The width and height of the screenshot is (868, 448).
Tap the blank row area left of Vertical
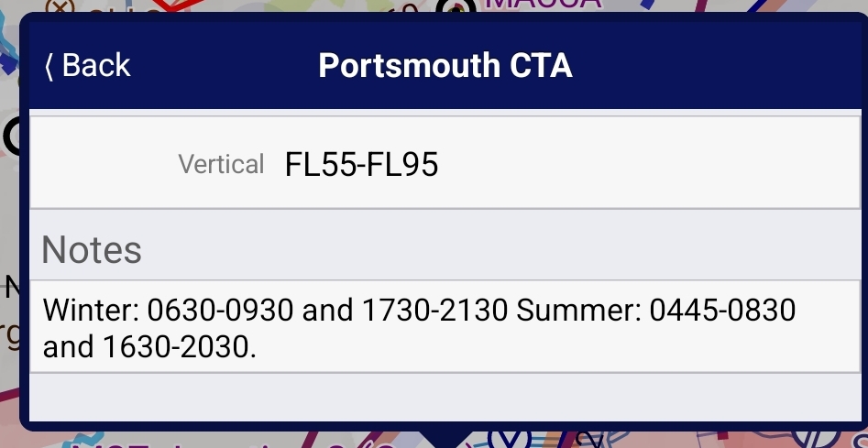101,164
